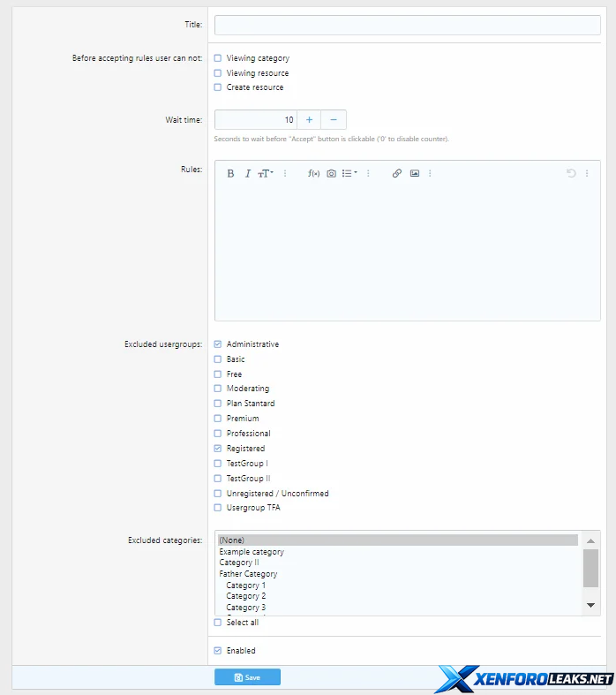Click the f(x) insert icon in editor
Screen dimensions: 616x695
coord(313,174)
